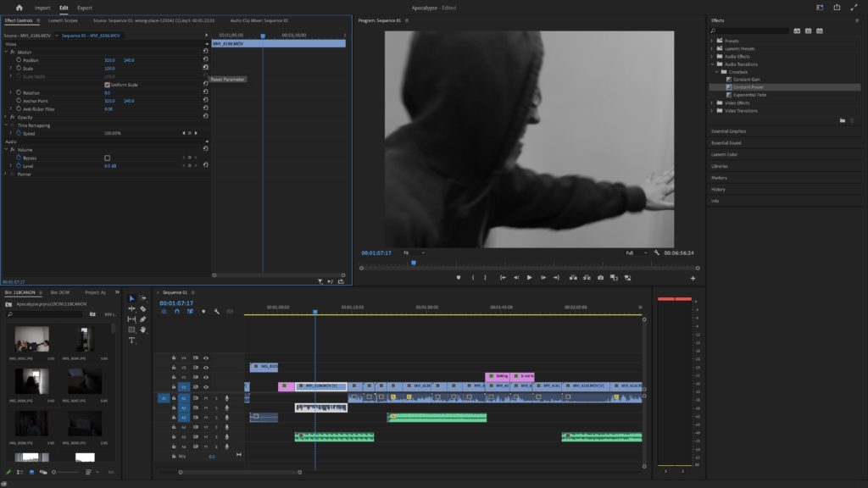The width and height of the screenshot is (868, 488).
Task: Open the Export workspace tab
Action: [x=85, y=8]
